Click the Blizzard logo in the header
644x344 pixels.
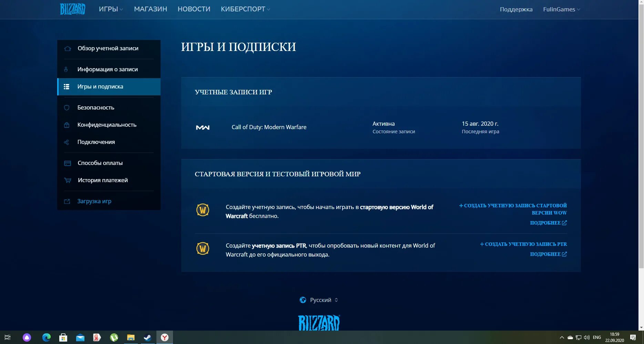[x=73, y=9]
